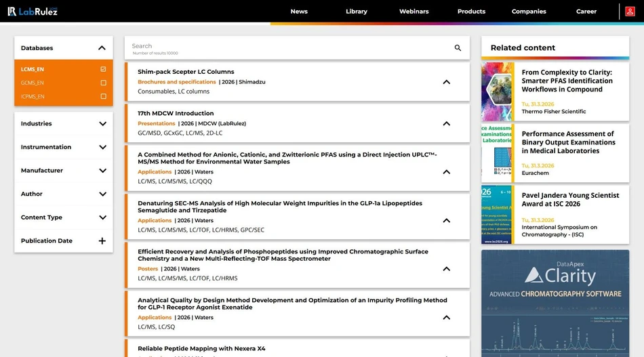Expand the Industries filter
Image resolution: width=644 pixels, height=357 pixels.
pos(102,124)
